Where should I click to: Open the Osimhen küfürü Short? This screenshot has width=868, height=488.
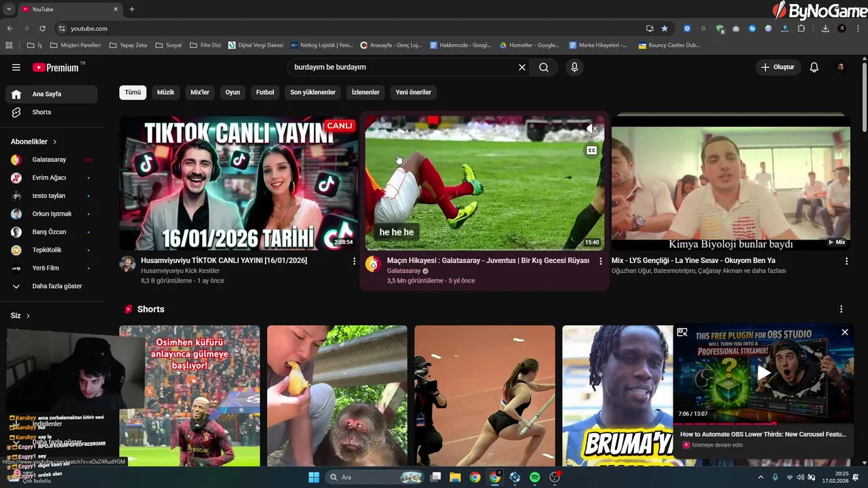point(189,396)
